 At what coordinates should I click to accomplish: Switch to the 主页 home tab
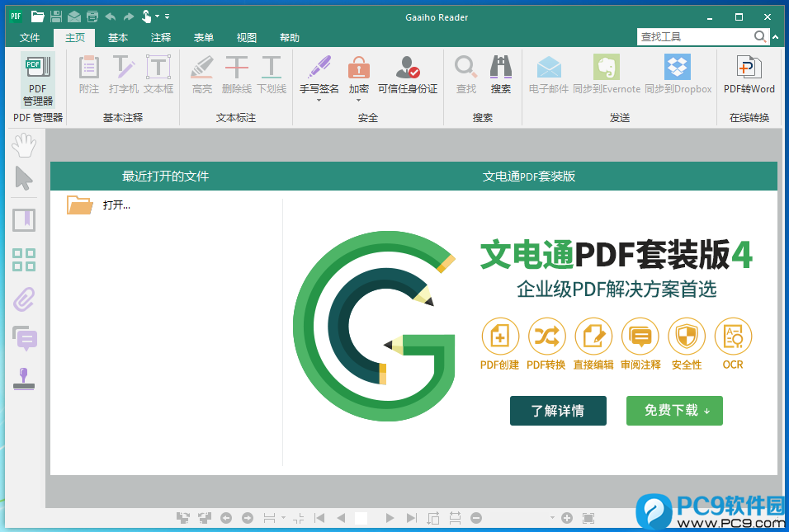(75, 38)
